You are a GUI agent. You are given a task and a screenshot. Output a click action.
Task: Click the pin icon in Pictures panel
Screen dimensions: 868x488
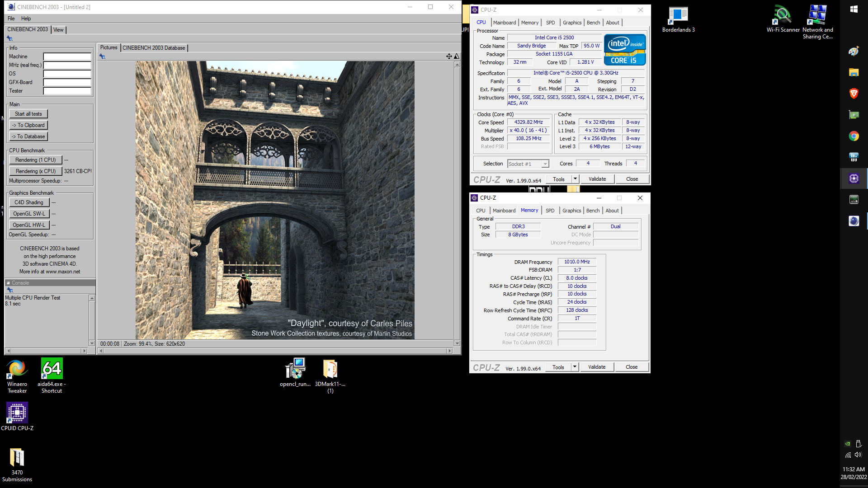tap(102, 56)
